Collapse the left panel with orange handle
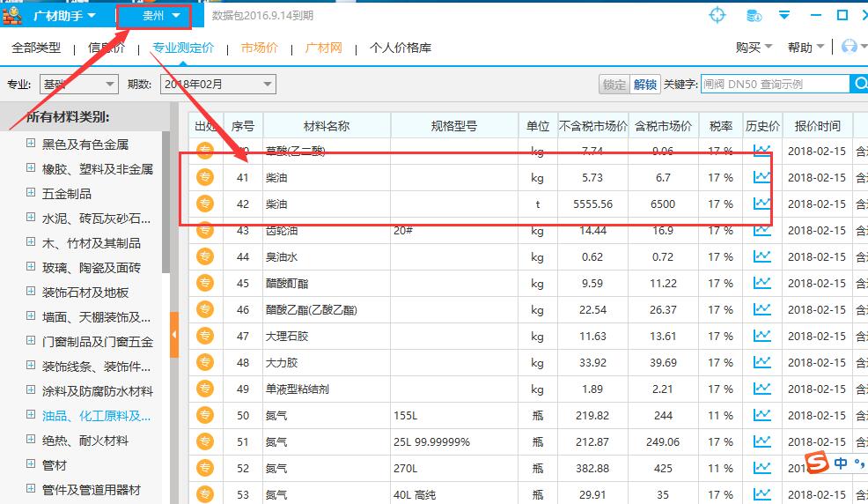 coord(173,335)
